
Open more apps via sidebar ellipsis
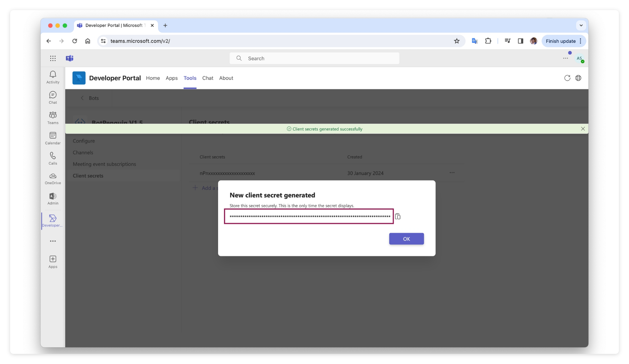point(53,241)
